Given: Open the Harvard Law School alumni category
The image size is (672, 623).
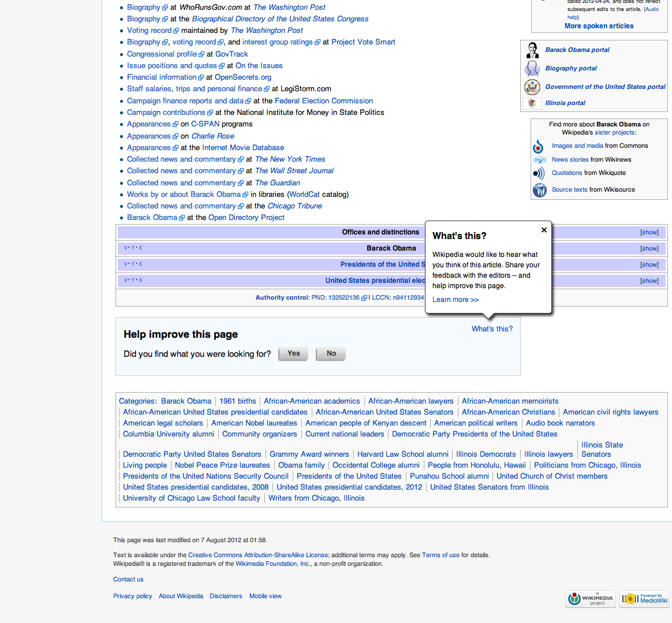Looking at the screenshot, I should click(402, 454).
